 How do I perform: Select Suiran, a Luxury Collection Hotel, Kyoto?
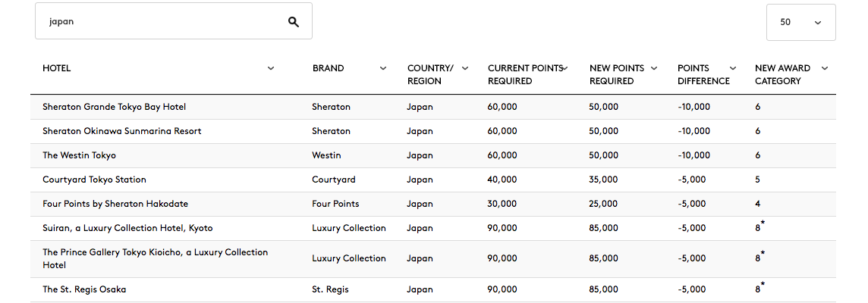pyautogui.click(x=127, y=228)
